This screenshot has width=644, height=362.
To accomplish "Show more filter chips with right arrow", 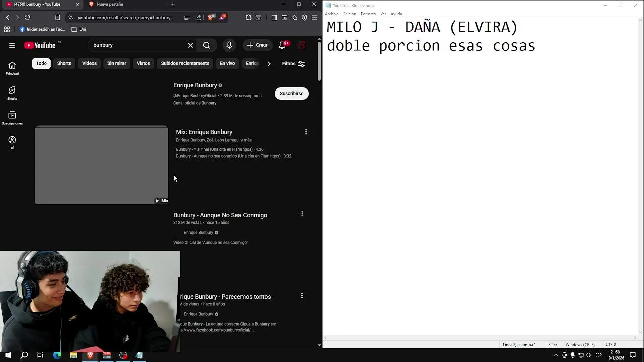I will [x=269, y=64].
